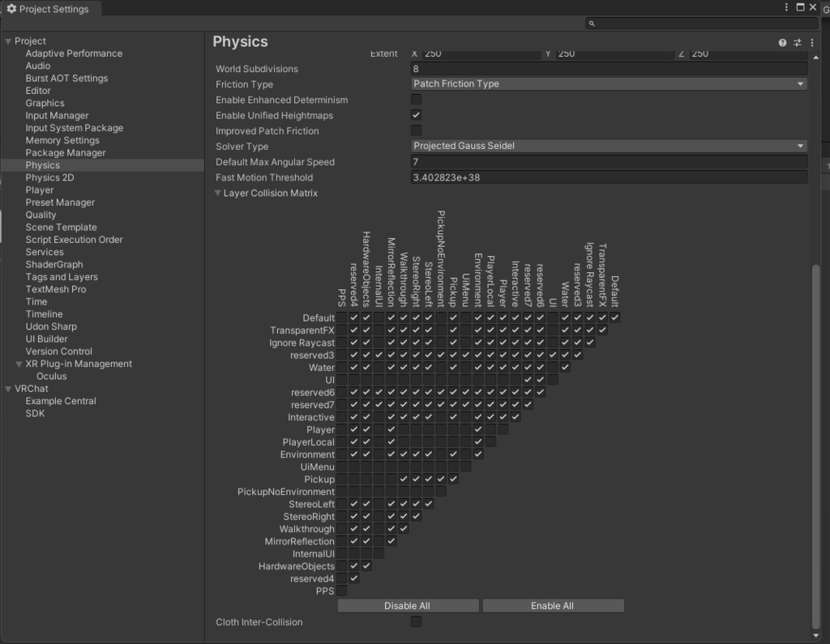Open the Physics panel kebab menu

click(x=812, y=43)
